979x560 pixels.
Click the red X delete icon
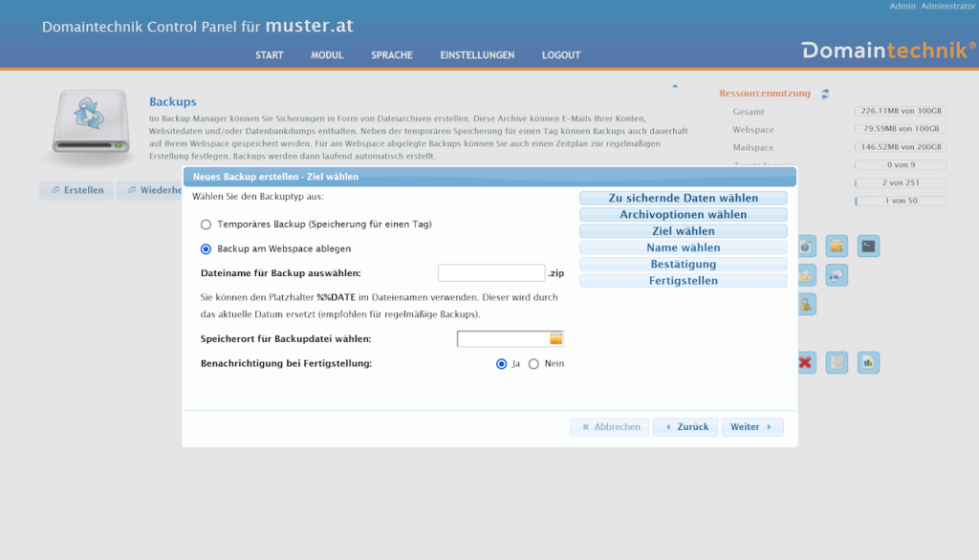pyautogui.click(x=805, y=363)
